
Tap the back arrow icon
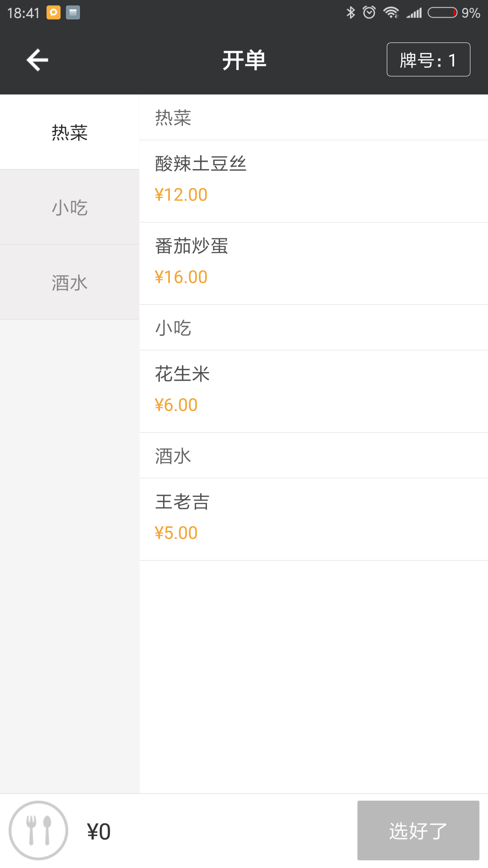(x=37, y=60)
